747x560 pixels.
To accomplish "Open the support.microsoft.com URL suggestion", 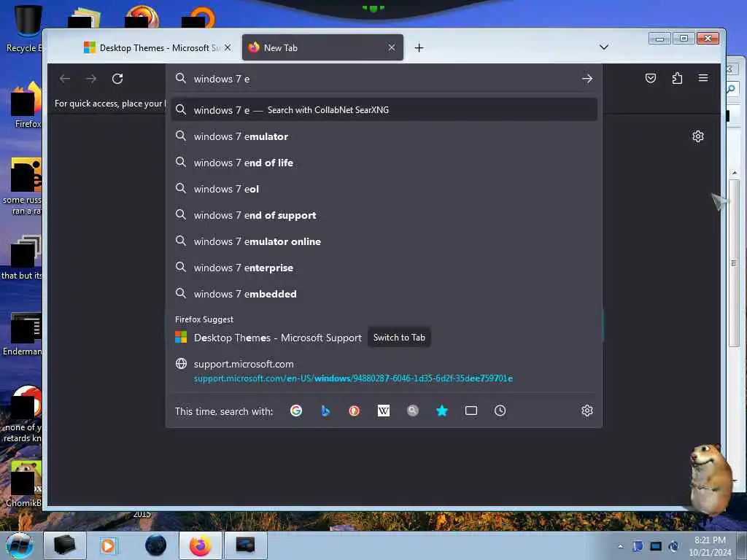I will tap(384, 371).
